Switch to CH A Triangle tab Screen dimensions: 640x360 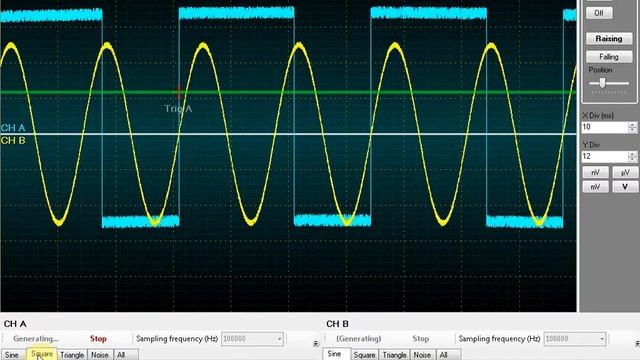pyautogui.click(x=72, y=355)
